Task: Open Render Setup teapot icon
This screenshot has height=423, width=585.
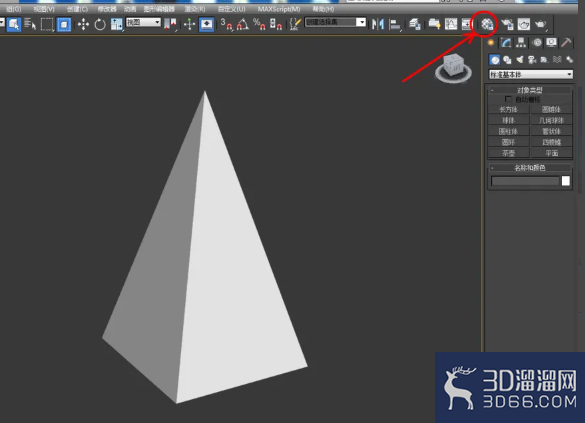Action: click(507, 25)
